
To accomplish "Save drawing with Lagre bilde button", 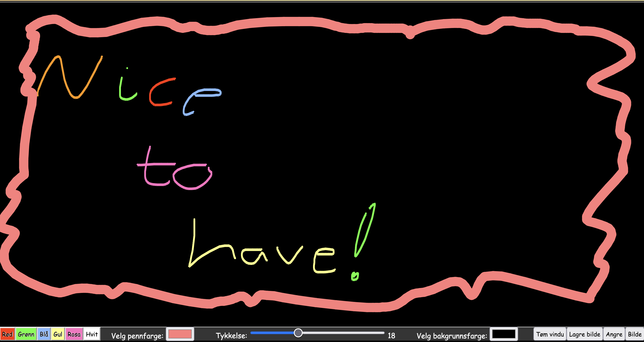I will 584,334.
